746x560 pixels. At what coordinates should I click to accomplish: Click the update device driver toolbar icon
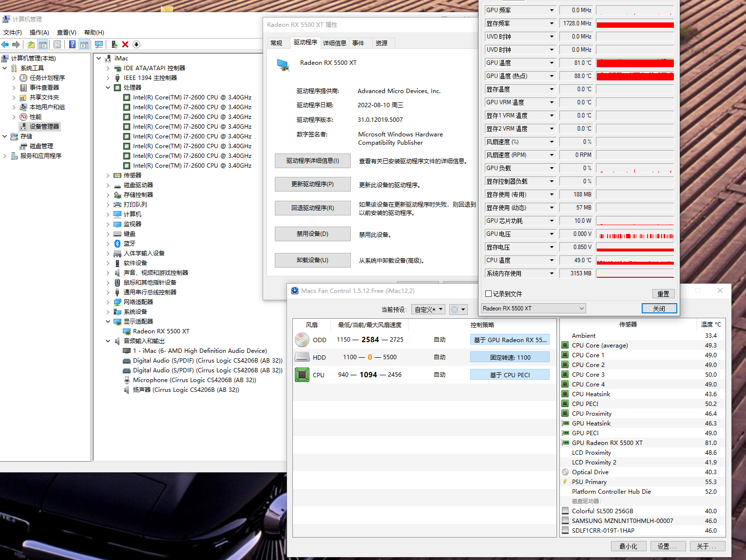pos(115,44)
